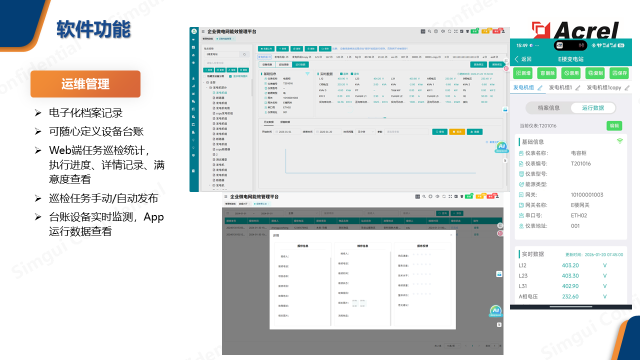
Task: Switch to 运行数据 segment in mobile app
Action: tap(593, 108)
